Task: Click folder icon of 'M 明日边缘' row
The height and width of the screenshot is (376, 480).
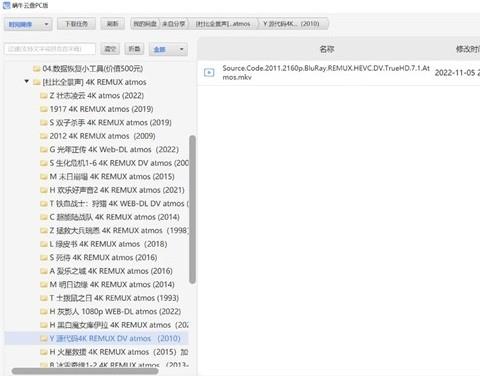Action: click(44, 284)
